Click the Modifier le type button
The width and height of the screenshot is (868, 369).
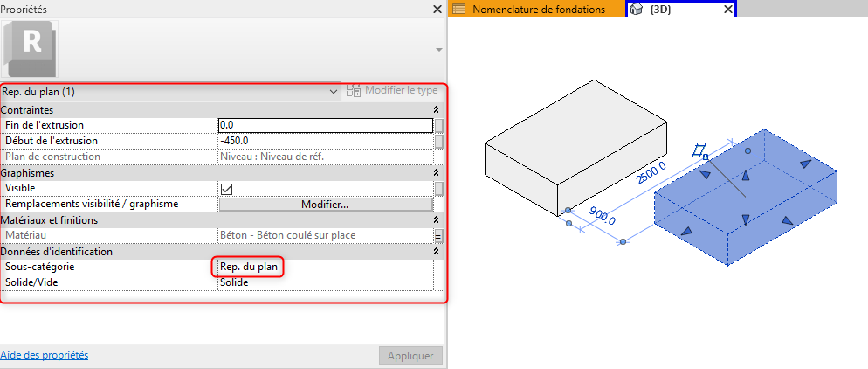[392, 90]
